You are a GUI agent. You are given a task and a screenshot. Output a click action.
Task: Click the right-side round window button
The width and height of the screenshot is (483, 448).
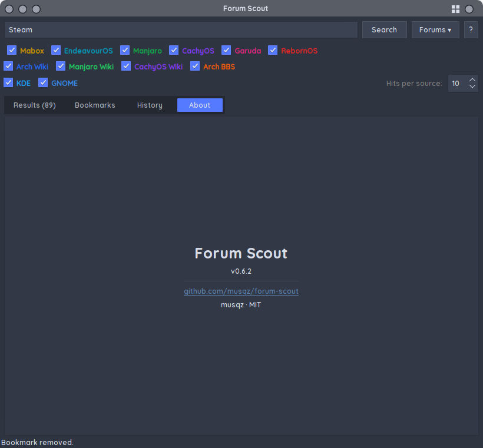coord(469,9)
